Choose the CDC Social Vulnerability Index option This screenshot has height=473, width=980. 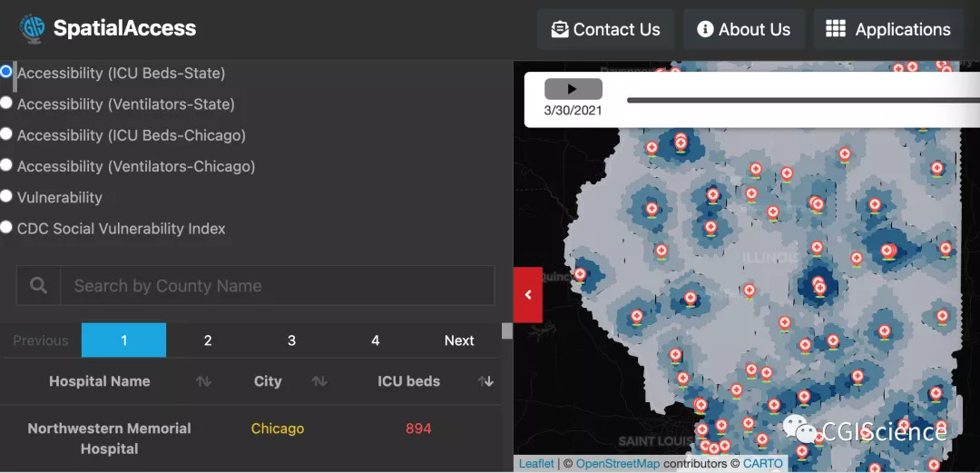click(6, 228)
